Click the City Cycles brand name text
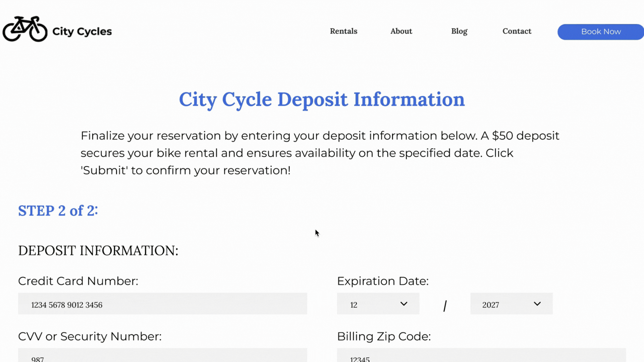 click(82, 32)
